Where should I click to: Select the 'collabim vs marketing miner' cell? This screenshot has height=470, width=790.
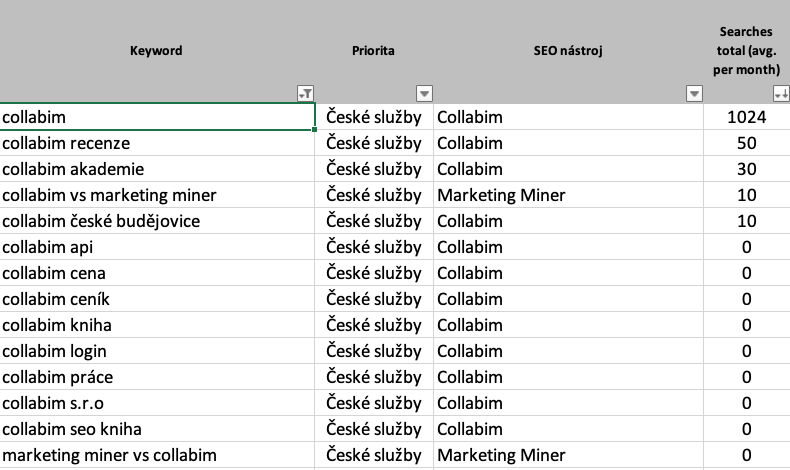point(157,195)
